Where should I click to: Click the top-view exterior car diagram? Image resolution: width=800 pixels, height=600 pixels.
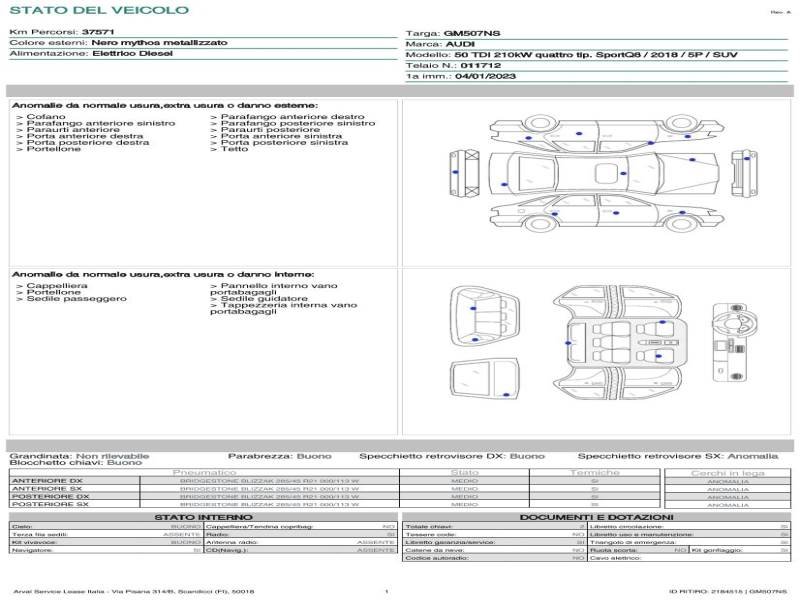[600, 171]
